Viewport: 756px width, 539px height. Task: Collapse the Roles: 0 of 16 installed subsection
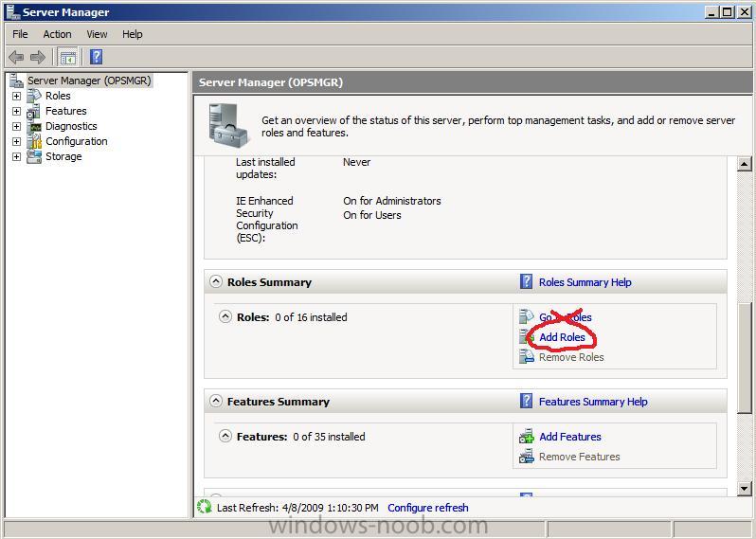[225, 316]
